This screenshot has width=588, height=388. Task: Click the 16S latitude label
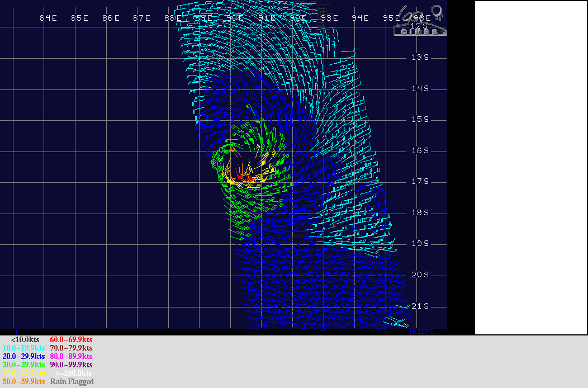(x=420, y=150)
